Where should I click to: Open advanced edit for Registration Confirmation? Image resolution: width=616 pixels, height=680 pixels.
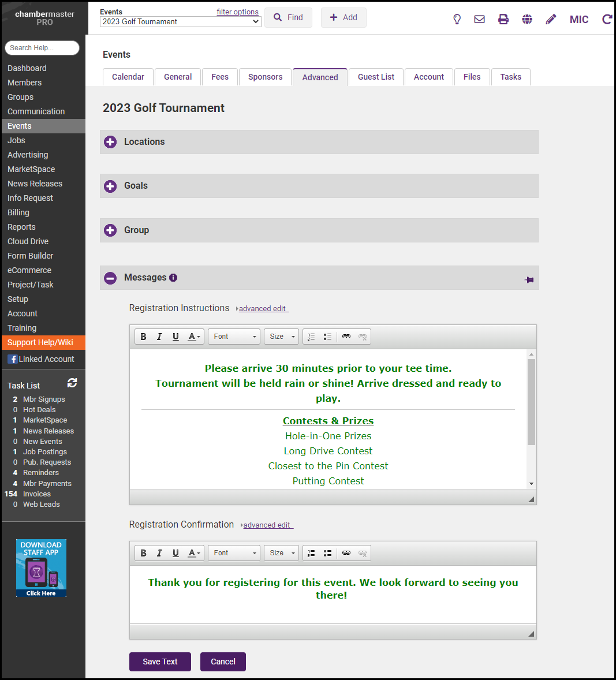pos(267,525)
